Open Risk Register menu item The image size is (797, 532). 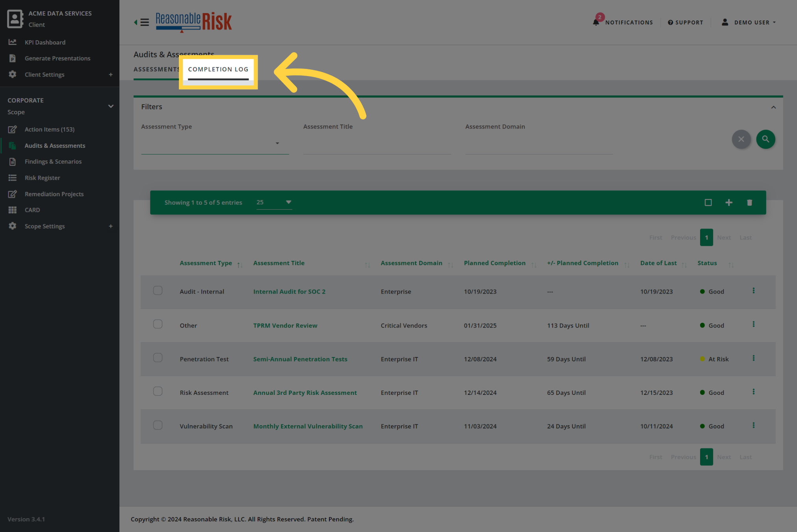click(42, 178)
